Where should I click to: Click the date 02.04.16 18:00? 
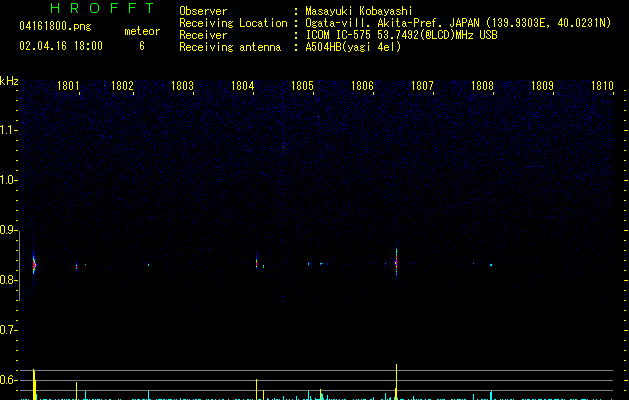[61, 46]
